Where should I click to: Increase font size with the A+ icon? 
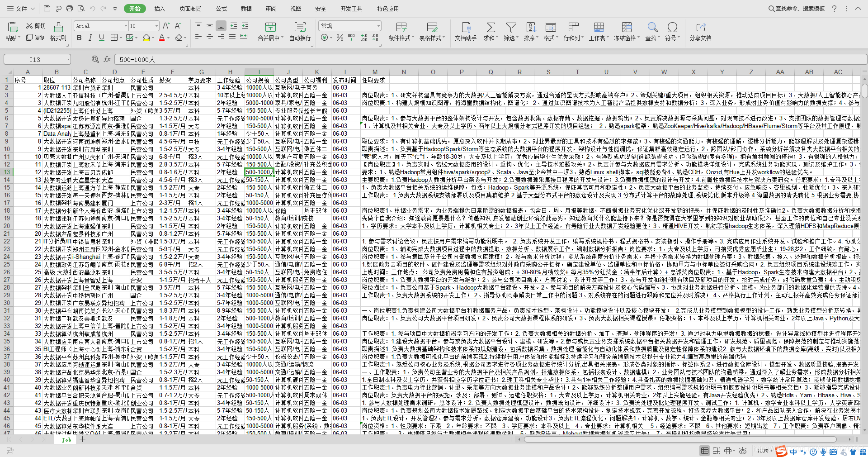(166, 26)
